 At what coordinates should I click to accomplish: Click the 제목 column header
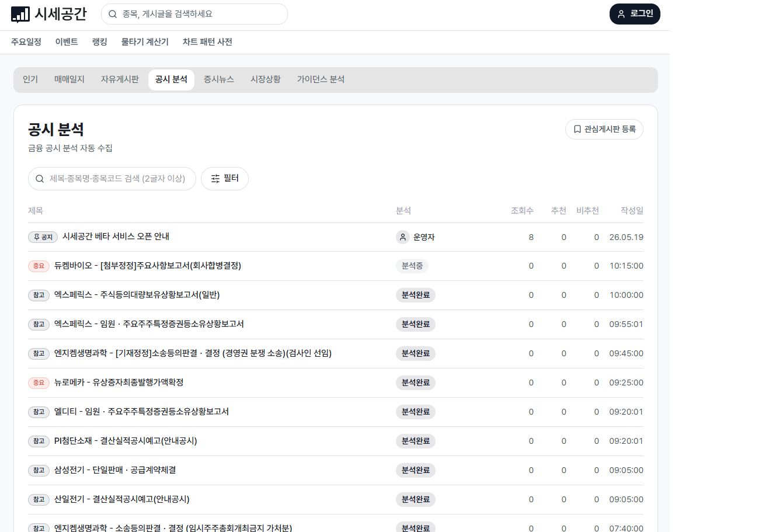point(36,211)
